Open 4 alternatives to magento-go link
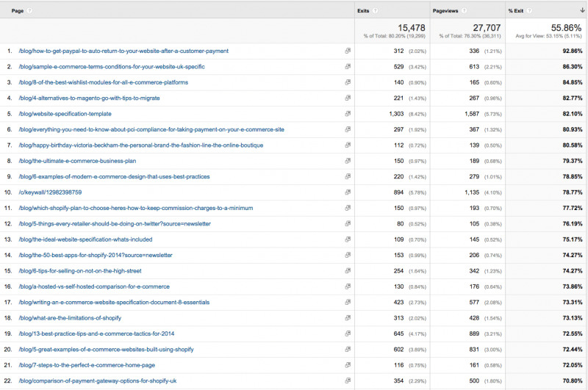This screenshot has height=390, width=588. click(x=89, y=98)
